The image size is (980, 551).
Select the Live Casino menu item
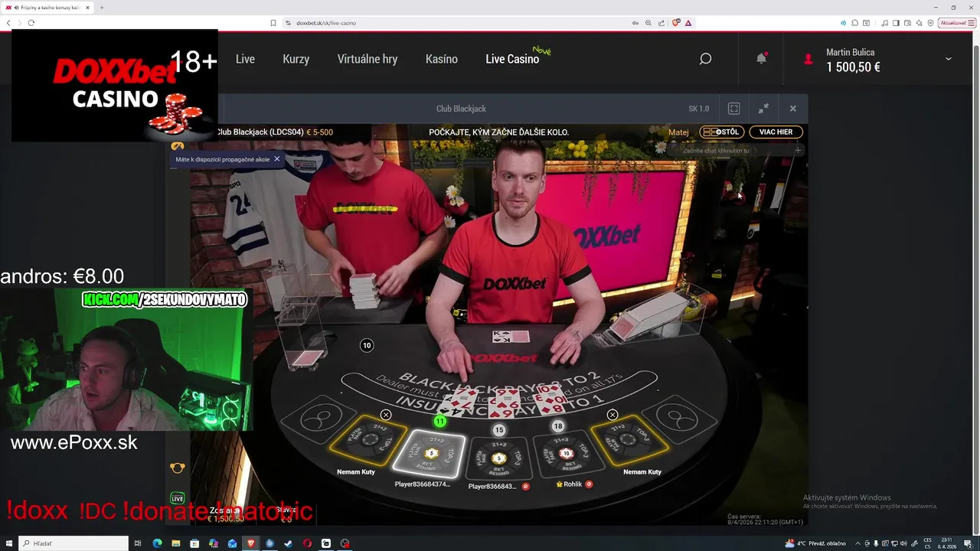512,59
